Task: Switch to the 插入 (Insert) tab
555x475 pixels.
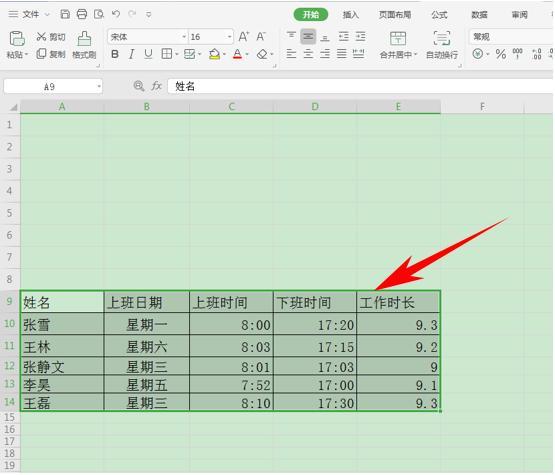Action: pos(350,15)
